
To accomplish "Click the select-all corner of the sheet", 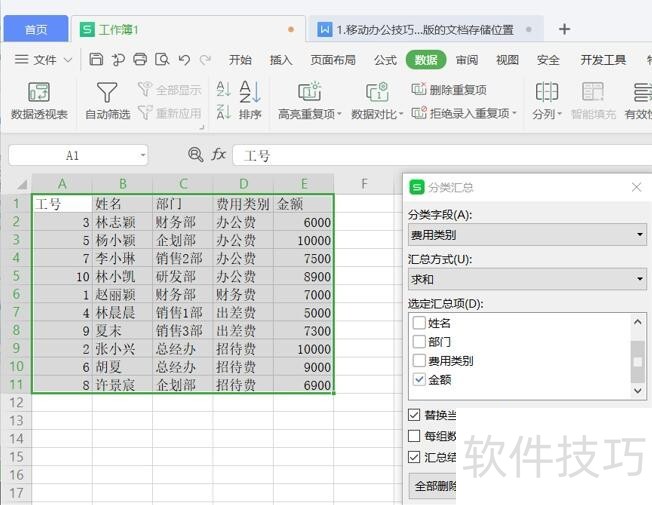I will click(20, 183).
